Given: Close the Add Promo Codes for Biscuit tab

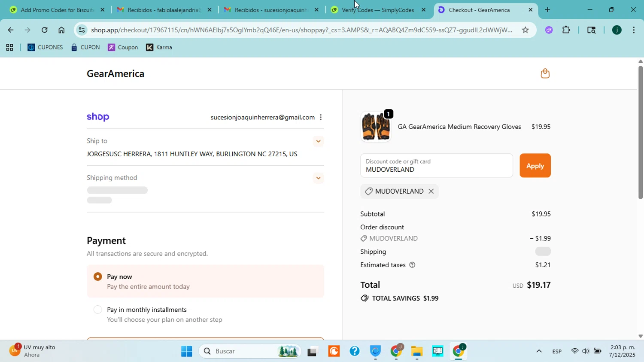Looking at the screenshot, I should (x=102, y=9).
